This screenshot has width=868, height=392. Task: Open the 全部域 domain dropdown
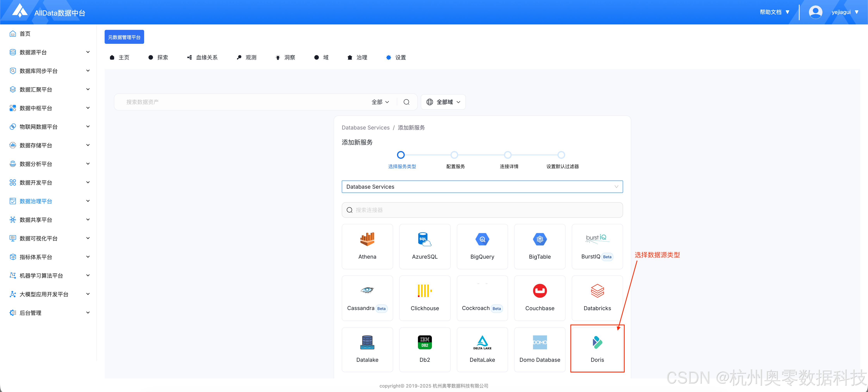[443, 102]
